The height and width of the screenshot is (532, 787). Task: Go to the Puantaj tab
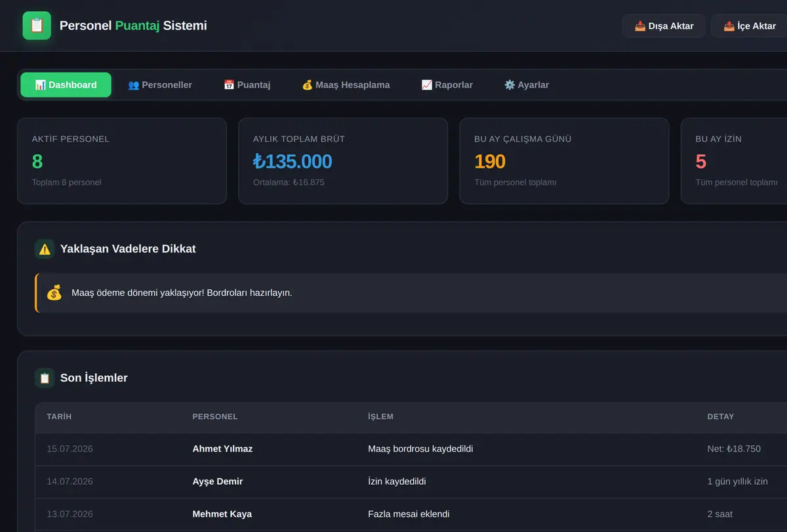pos(247,85)
